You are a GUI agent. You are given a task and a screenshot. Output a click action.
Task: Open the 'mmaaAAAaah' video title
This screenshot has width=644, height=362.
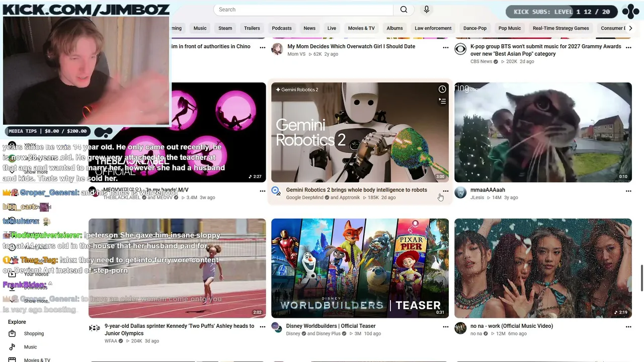point(488,190)
